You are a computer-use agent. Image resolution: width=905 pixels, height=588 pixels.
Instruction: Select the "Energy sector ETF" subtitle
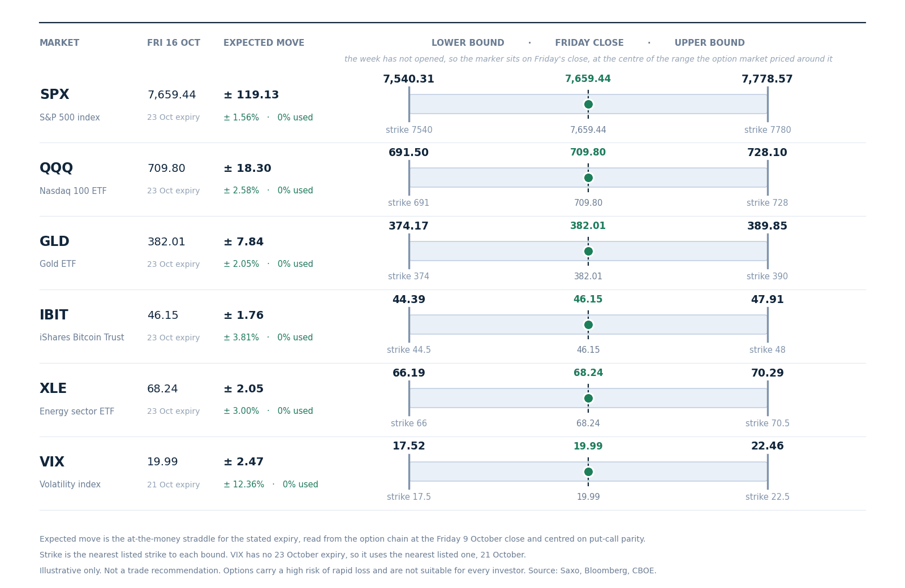click(77, 412)
